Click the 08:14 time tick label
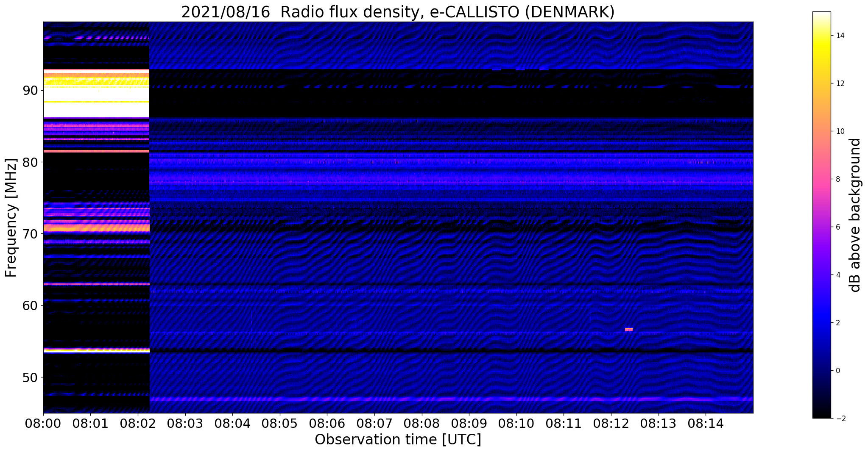Viewport: 868px width, 452px height. pyautogui.click(x=706, y=423)
